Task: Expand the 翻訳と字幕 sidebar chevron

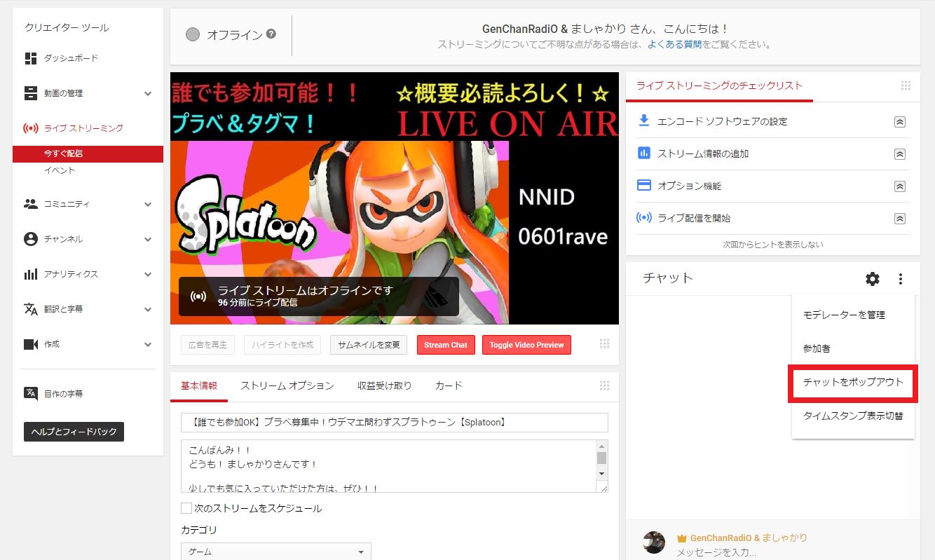Action: pyautogui.click(x=148, y=309)
